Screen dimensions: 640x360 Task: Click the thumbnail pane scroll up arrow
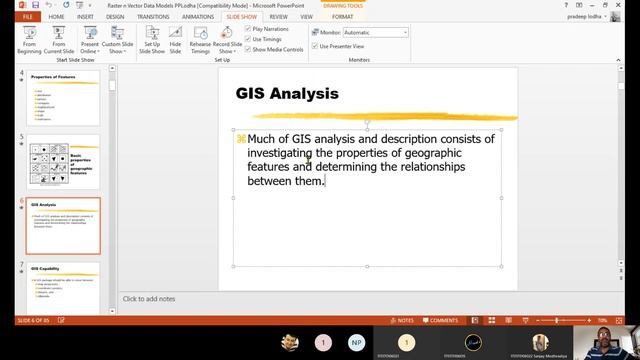point(112,68)
